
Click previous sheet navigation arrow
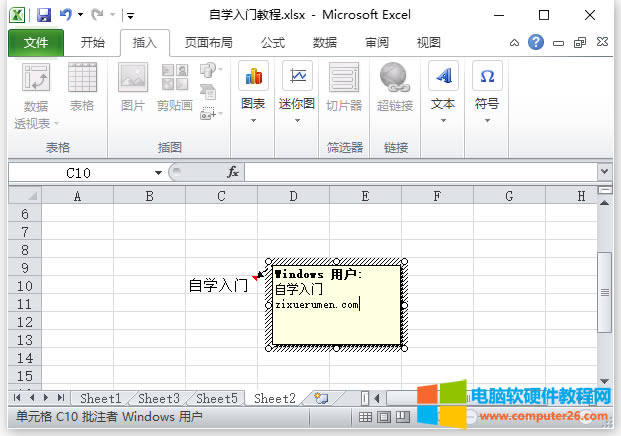pyautogui.click(x=32, y=397)
